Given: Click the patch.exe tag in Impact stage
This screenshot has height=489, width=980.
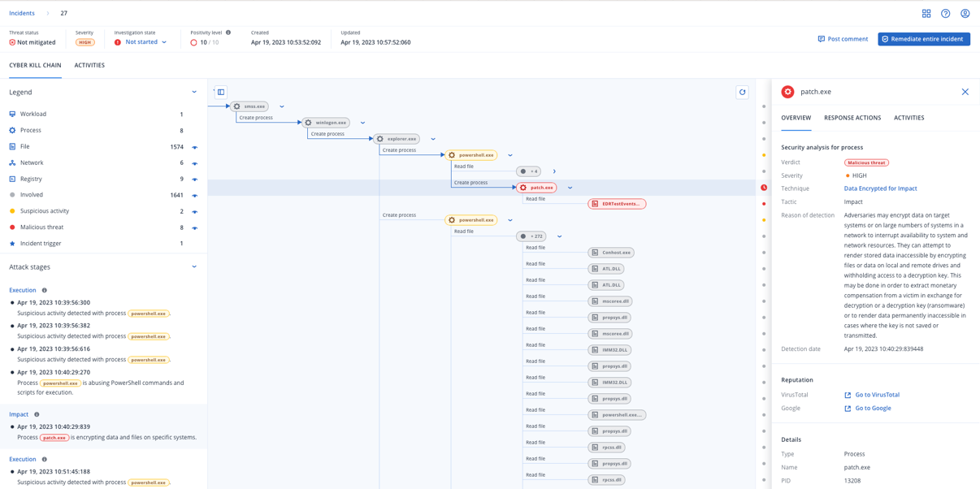Looking at the screenshot, I should tap(54, 437).
